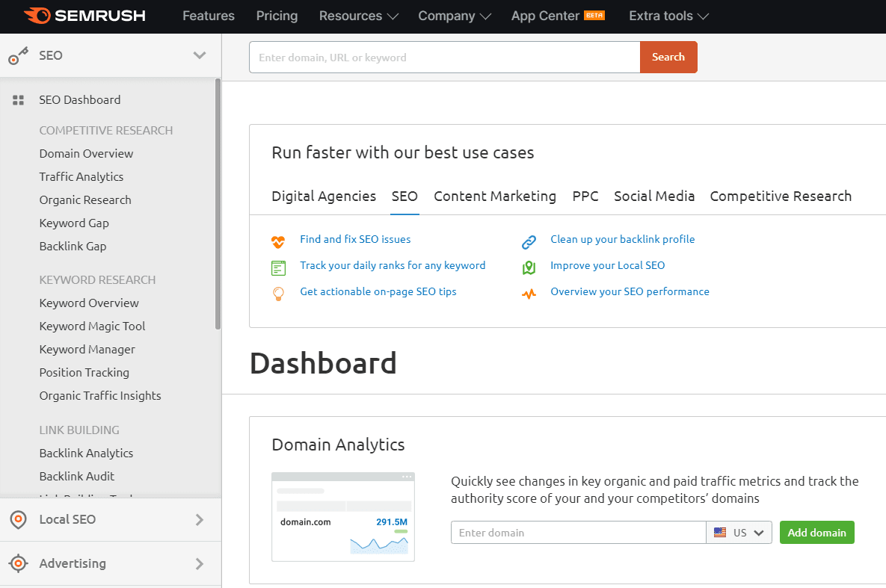Click the US flag icon in country selector

point(720,532)
